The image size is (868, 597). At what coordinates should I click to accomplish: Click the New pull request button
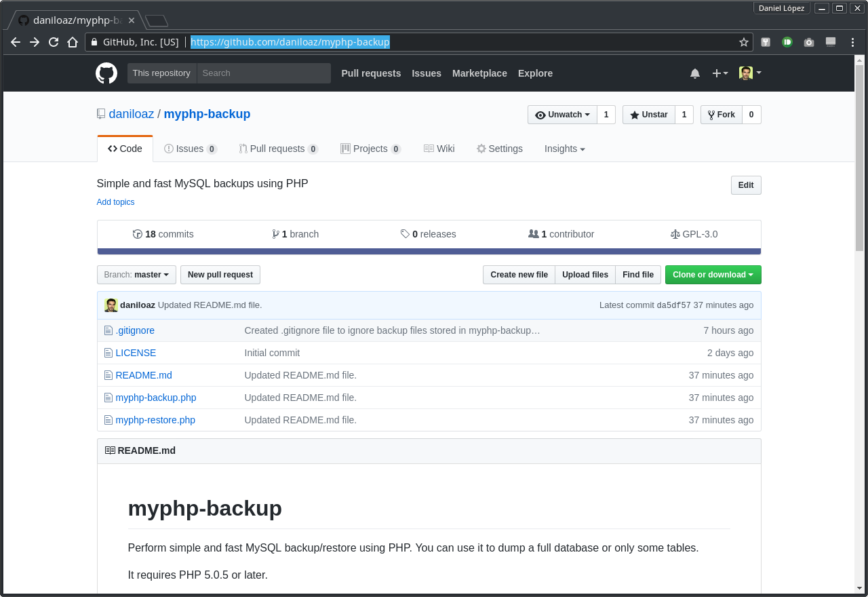point(220,275)
